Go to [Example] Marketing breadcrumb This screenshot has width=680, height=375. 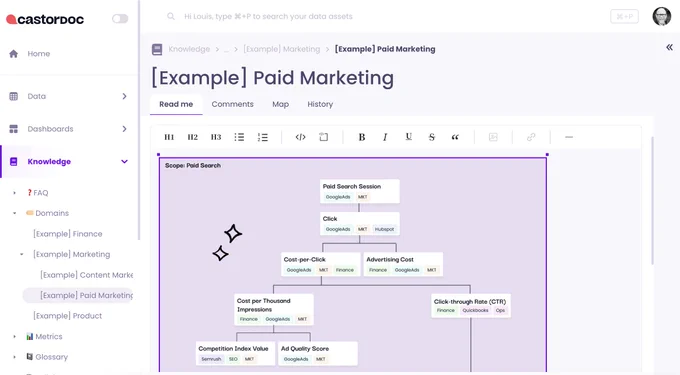(281, 49)
